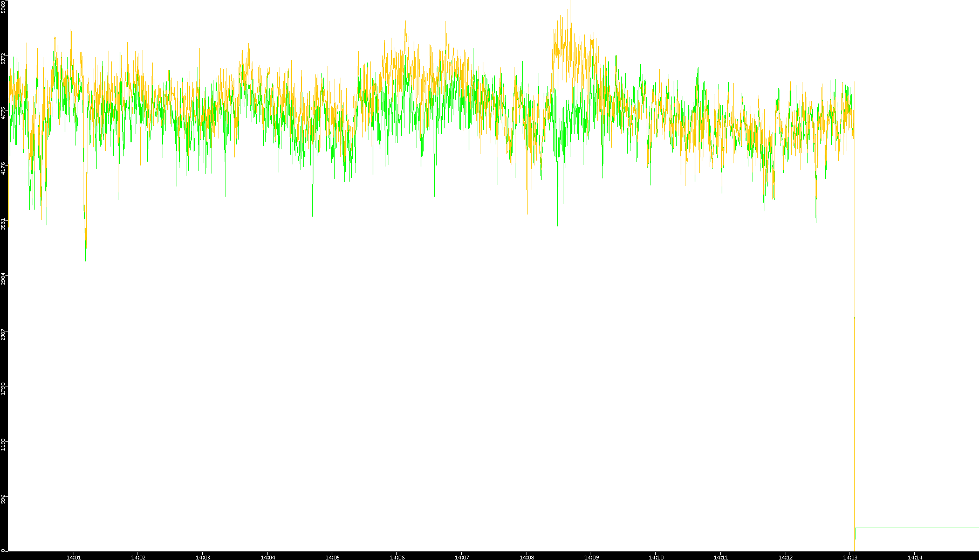Viewport: 979px width, 560px height.
Task: Select the 14:13 time marker
Action: coord(850,557)
